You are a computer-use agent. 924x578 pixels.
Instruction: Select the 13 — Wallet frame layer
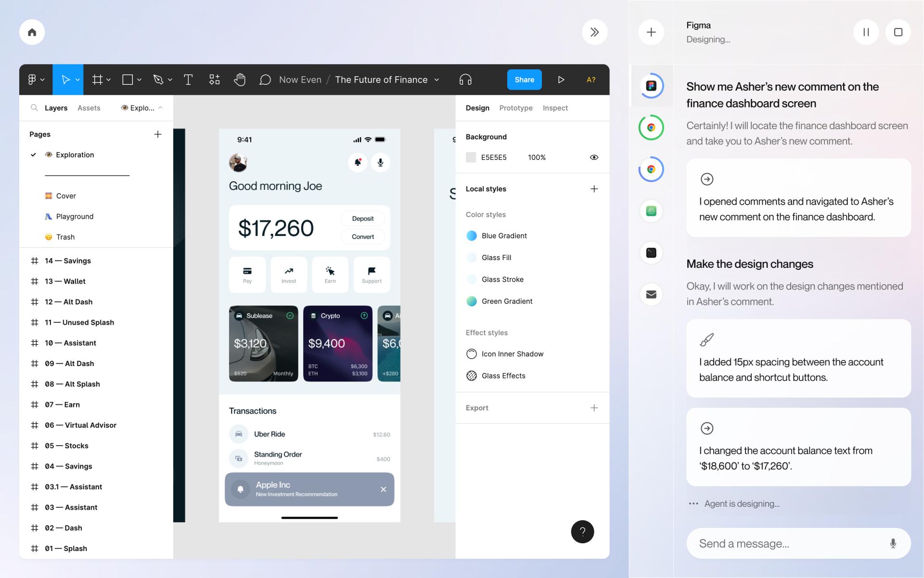click(x=65, y=281)
